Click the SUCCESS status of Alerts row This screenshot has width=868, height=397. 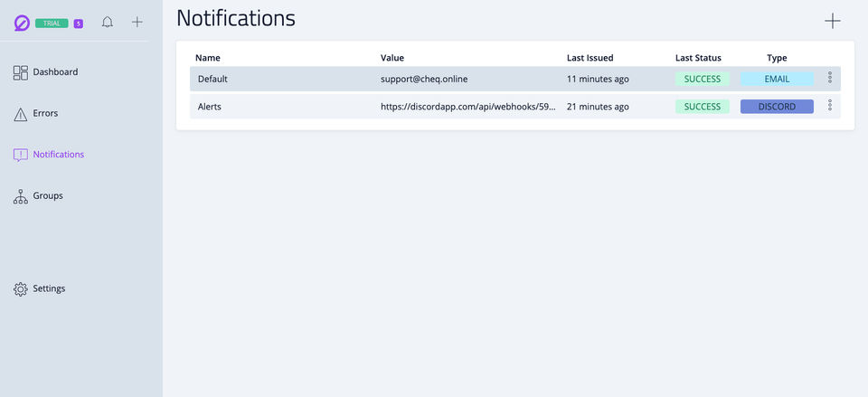click(703, 107)
